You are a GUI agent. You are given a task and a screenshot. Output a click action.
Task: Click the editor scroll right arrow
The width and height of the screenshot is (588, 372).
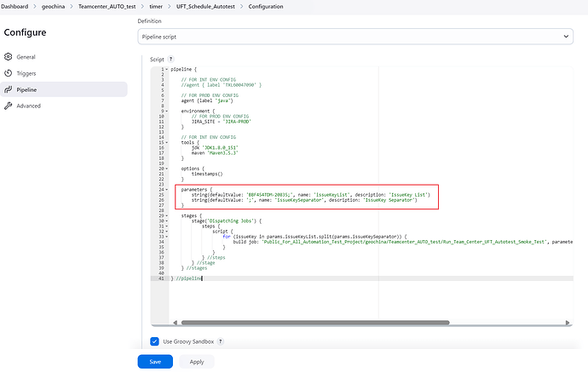pos(568,323)
